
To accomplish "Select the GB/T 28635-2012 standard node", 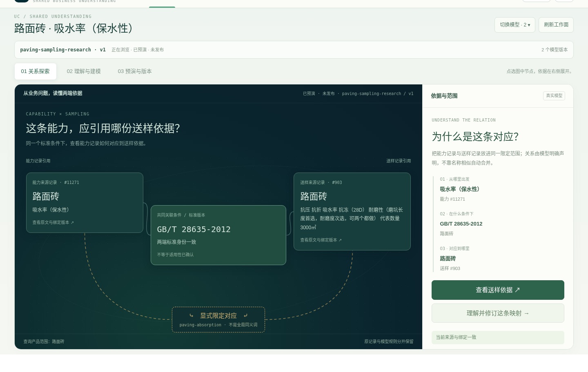I will pos(218,235).
